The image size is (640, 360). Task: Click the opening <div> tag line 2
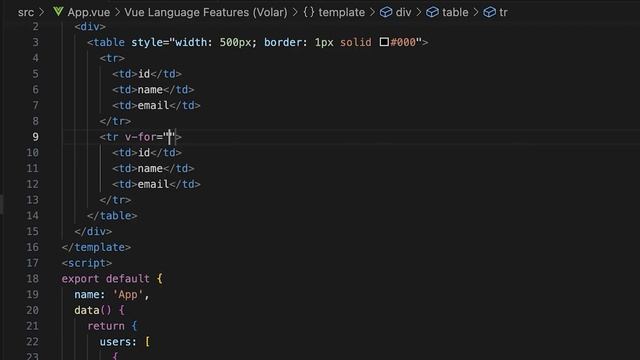90,27
